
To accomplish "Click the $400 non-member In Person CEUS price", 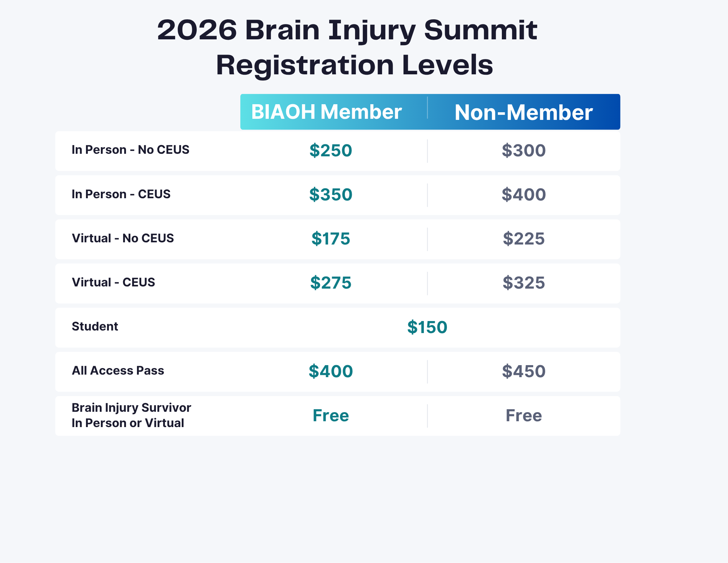I will [x=524, y=195].
